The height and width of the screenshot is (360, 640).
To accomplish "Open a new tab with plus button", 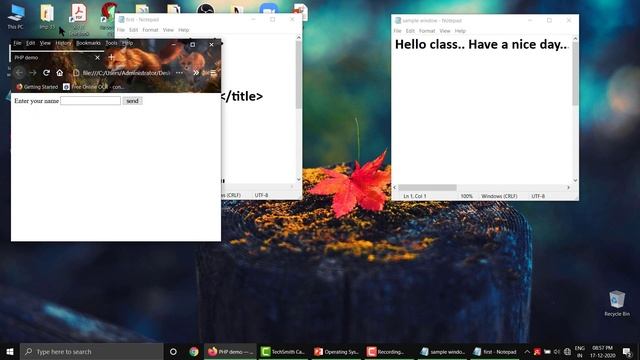I will 111,58.
